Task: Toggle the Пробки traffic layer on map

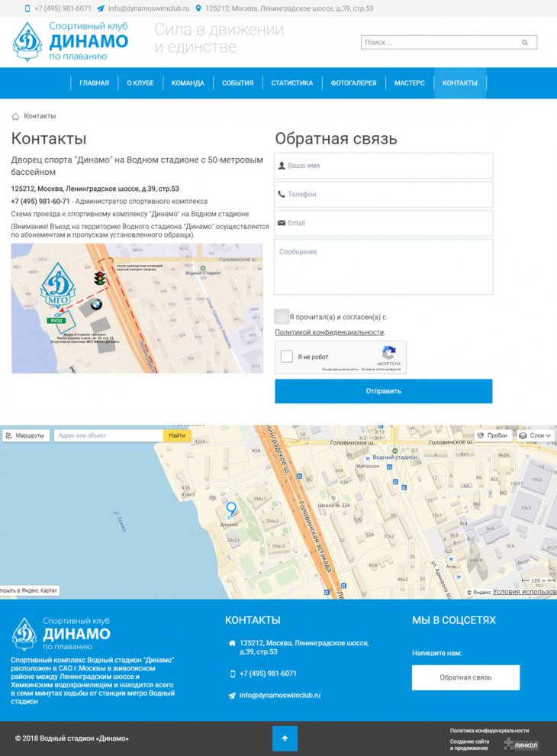Action: click(492, 435)
